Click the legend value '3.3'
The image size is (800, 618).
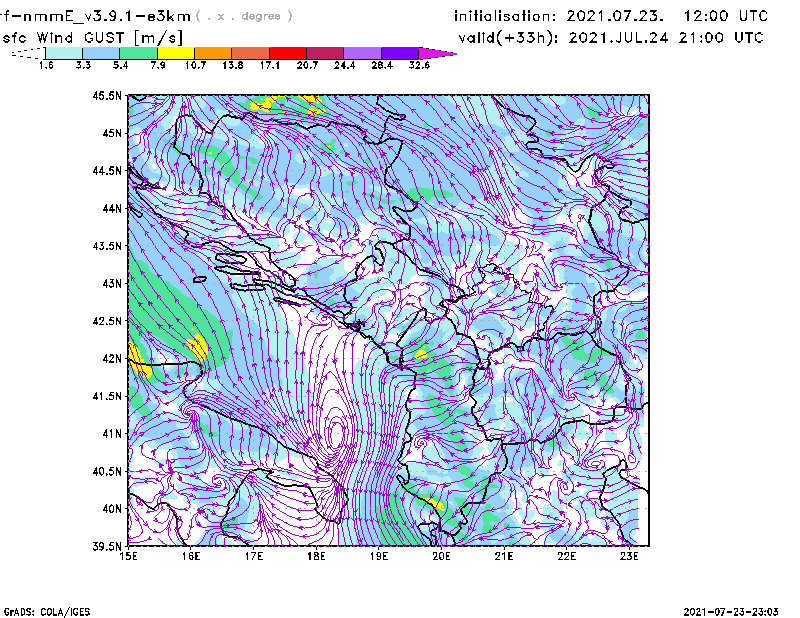83,65
